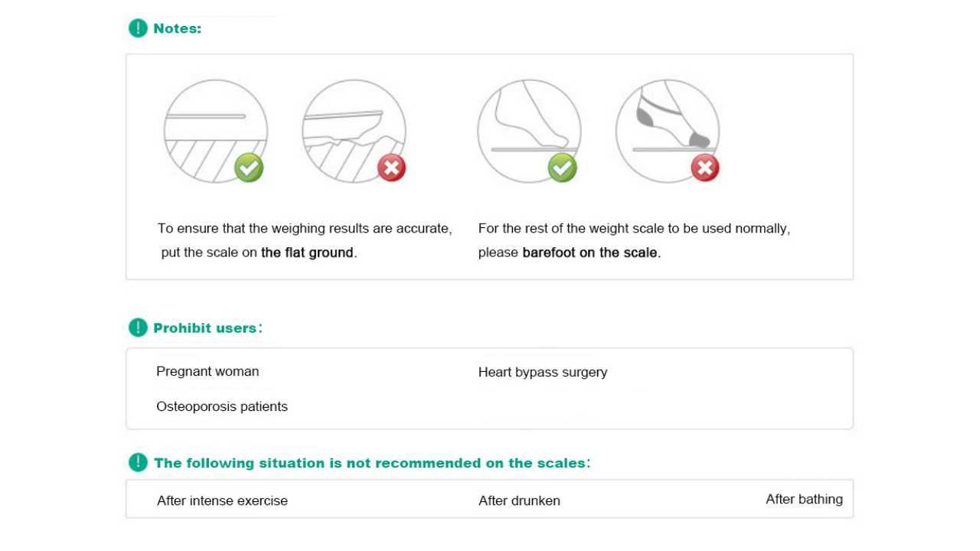Click the Pregnant woman entry

[207, 371]
